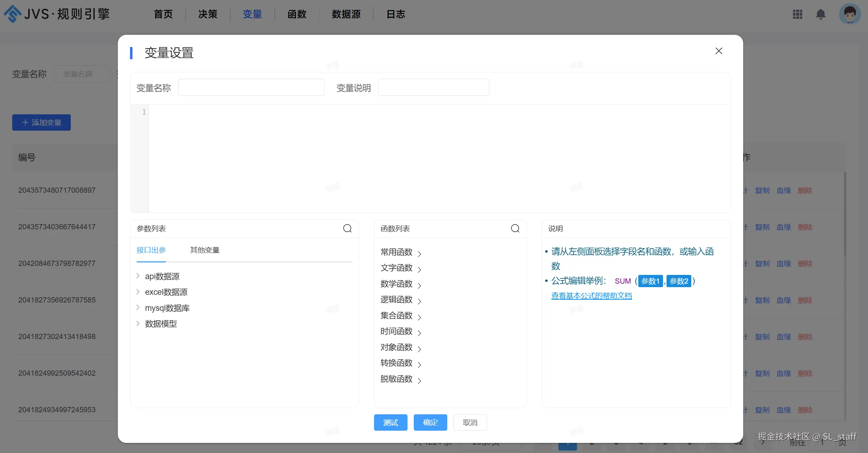Select the 接口出参 tab
868x453 pixels.
(x=151, y=250)
